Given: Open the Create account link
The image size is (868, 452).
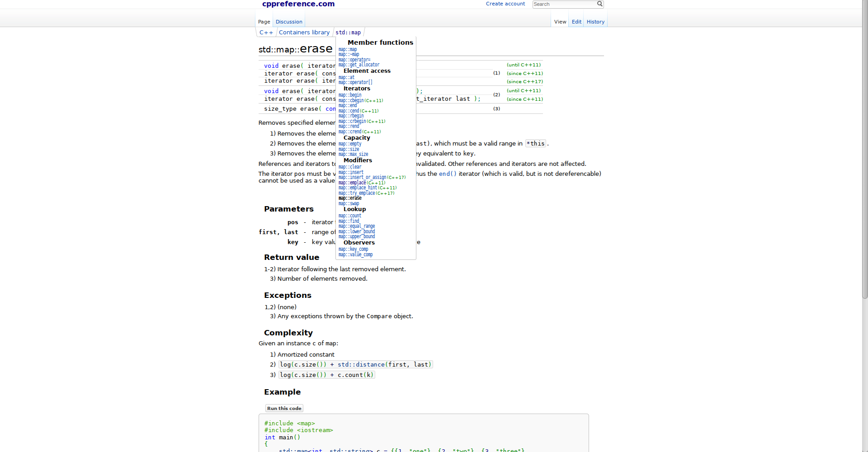Looking at the screenshot, I should [505, 4].
